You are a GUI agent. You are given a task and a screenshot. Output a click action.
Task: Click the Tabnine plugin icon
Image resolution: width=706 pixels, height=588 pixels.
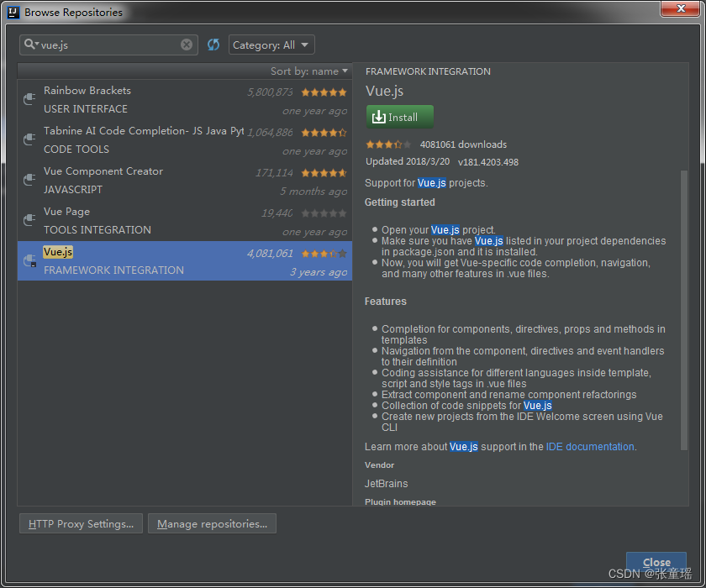click(x=29, y=139)
